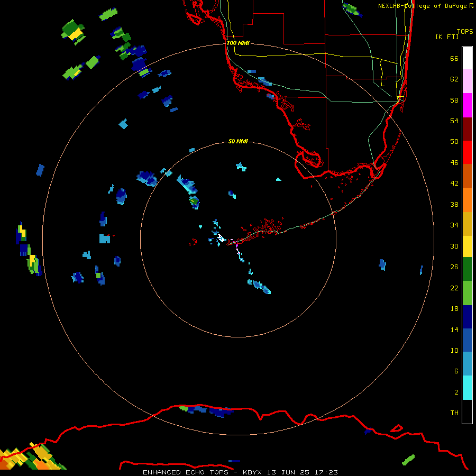Click the 30 value on legend scale
Image resolution: width=476 pixels, height=476 pixels.
tap(454, 246)
